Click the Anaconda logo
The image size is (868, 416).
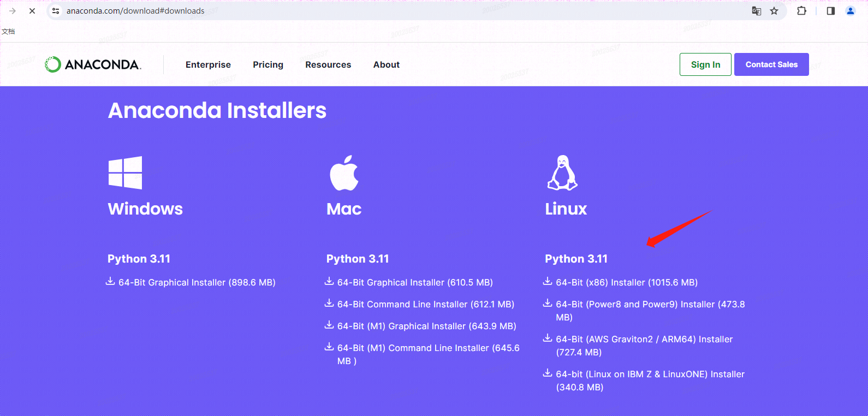click(93, 64)
